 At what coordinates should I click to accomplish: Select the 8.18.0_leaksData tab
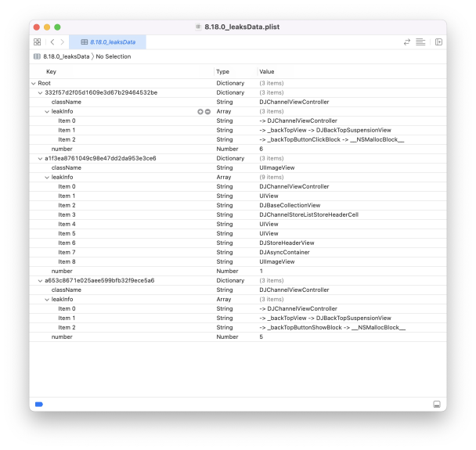tap(108, 42)
